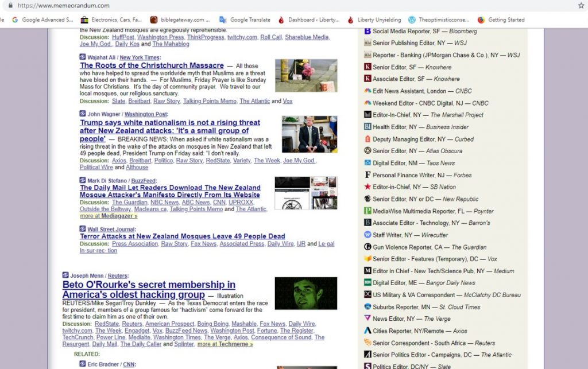This screenshot has width=588, height=369.
Task: Click the SB Nation star icon
Action: [367, 187]
